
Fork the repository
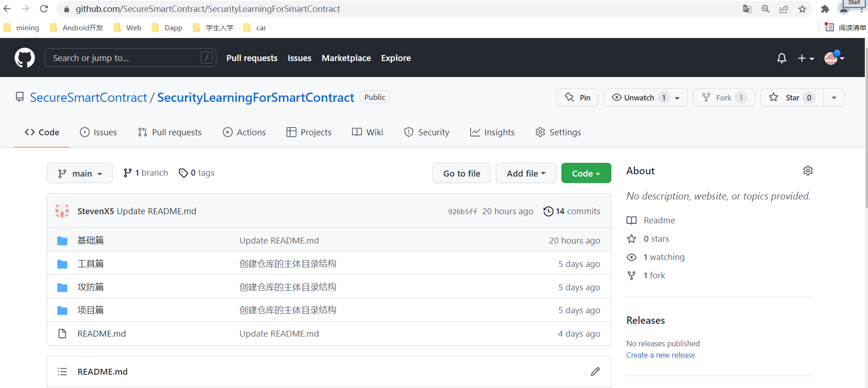coord(724,97)
